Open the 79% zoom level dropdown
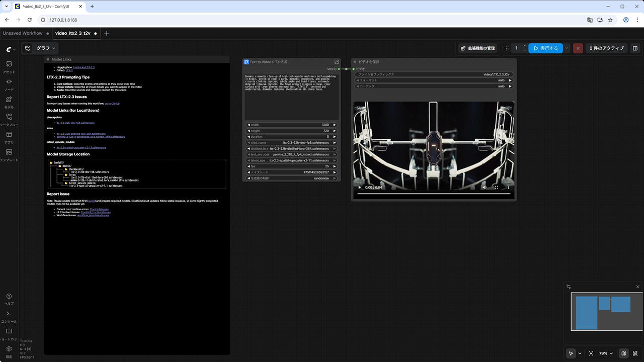 (606, 353)
